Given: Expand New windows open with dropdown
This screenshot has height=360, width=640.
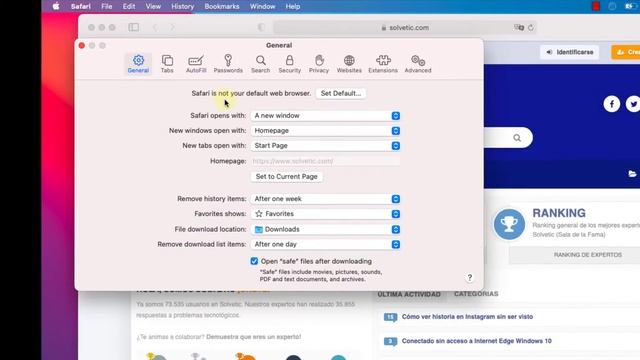Looking at the screenshot, I should [x=325, y=131].
